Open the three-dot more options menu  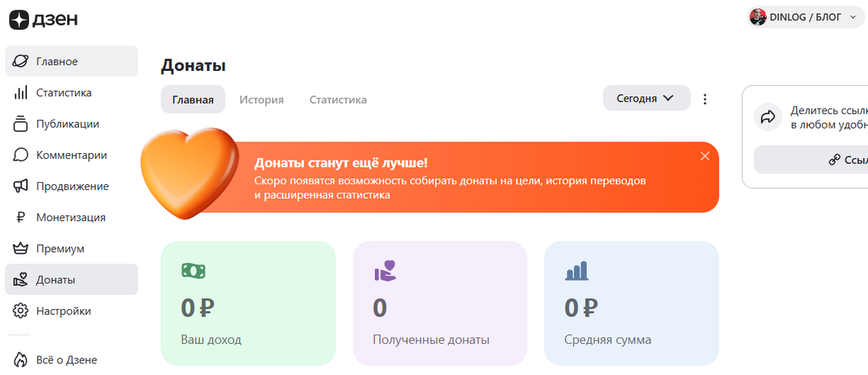[x=705, y=99]
